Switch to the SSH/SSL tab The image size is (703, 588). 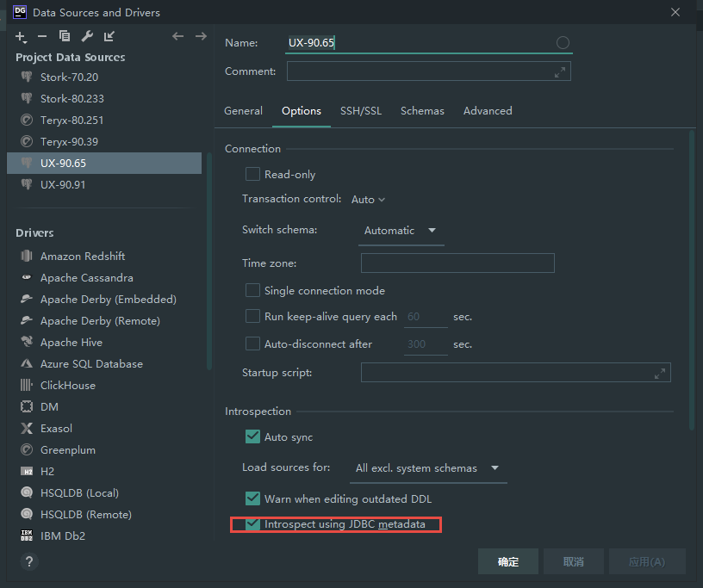tap(361, 111)
